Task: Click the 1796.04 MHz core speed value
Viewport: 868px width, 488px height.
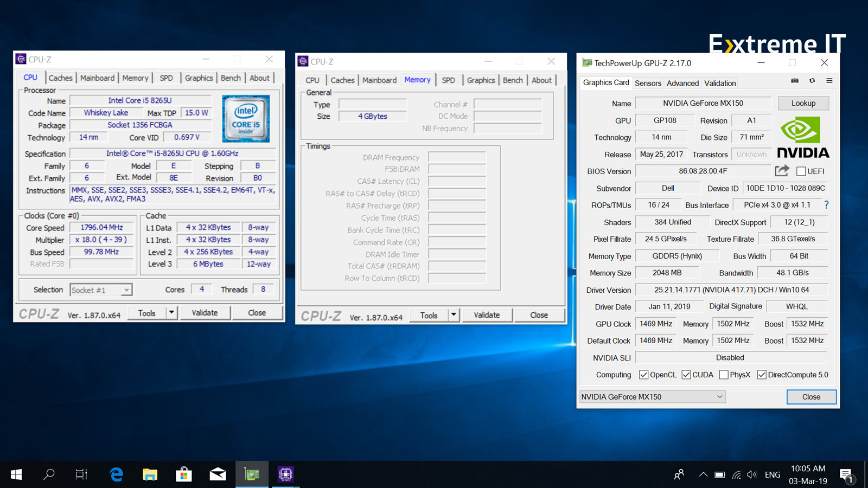Action: pyautogui.click(x=101, y=228)
